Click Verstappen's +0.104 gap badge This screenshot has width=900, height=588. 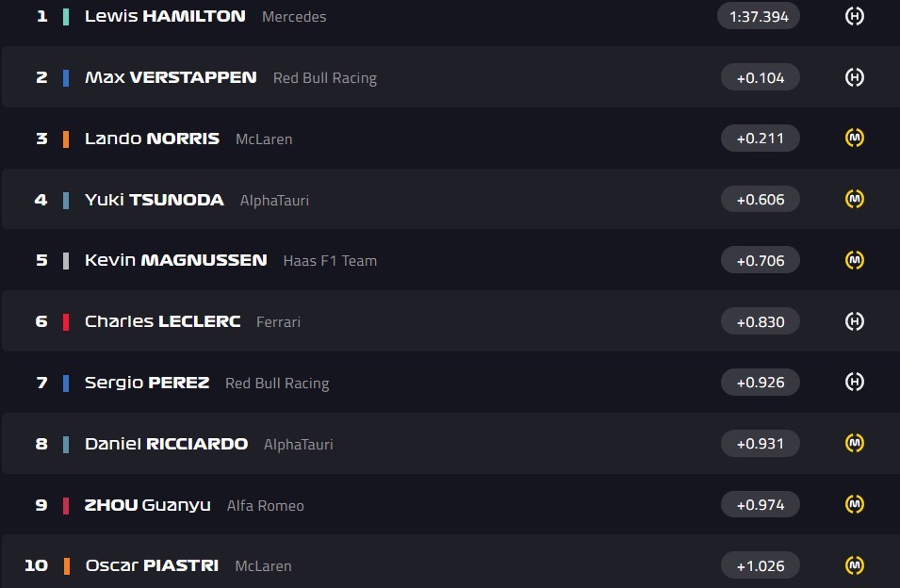[760, 77]
